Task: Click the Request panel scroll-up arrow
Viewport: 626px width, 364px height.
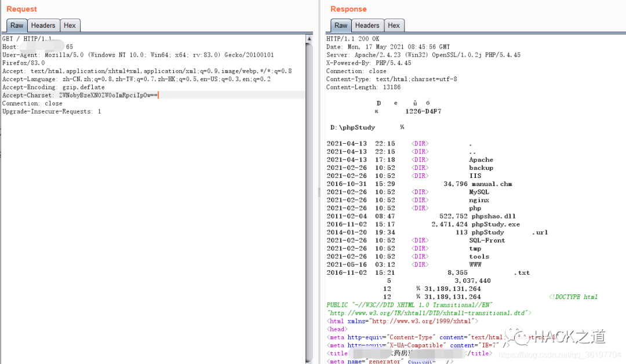Action: tap(309, 39)
